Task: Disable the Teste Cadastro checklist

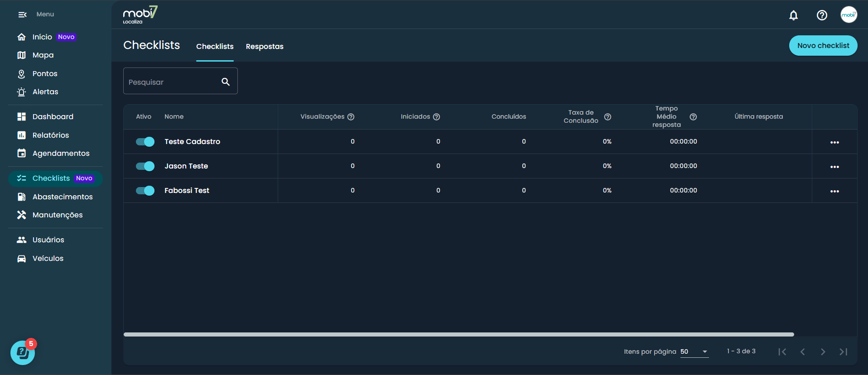Action: tap(145, 142)
